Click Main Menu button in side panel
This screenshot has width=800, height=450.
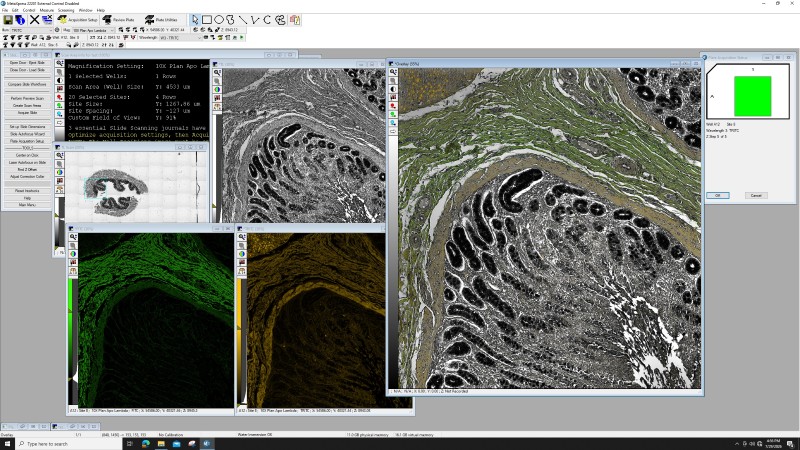click(x=27, y=205)
